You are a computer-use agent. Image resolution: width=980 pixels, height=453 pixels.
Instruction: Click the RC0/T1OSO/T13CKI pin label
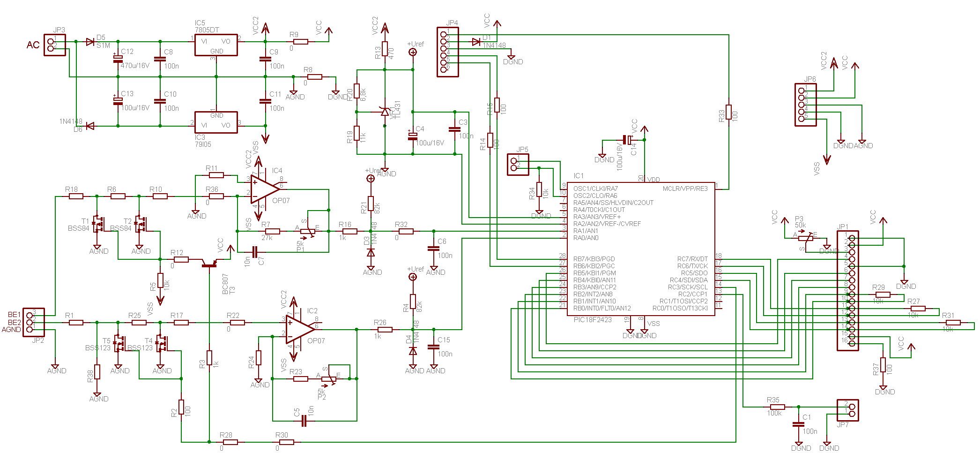point(680,308)
